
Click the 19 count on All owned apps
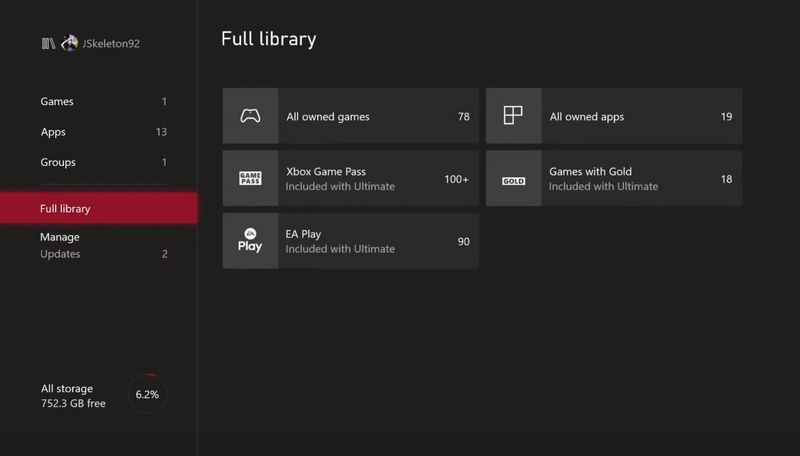coord(726,117)
